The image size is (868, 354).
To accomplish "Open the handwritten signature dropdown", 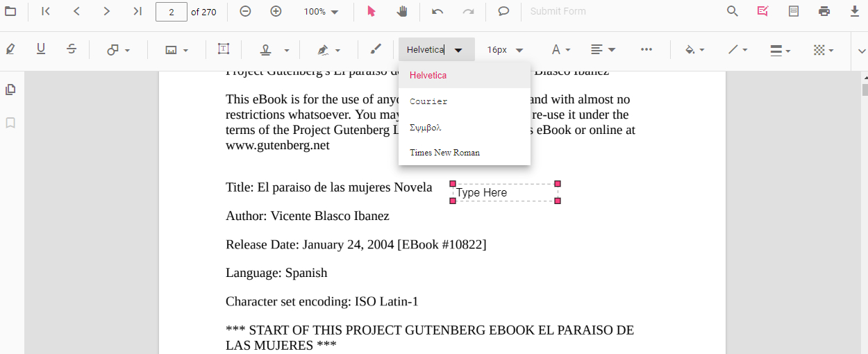I will (328, 50).
